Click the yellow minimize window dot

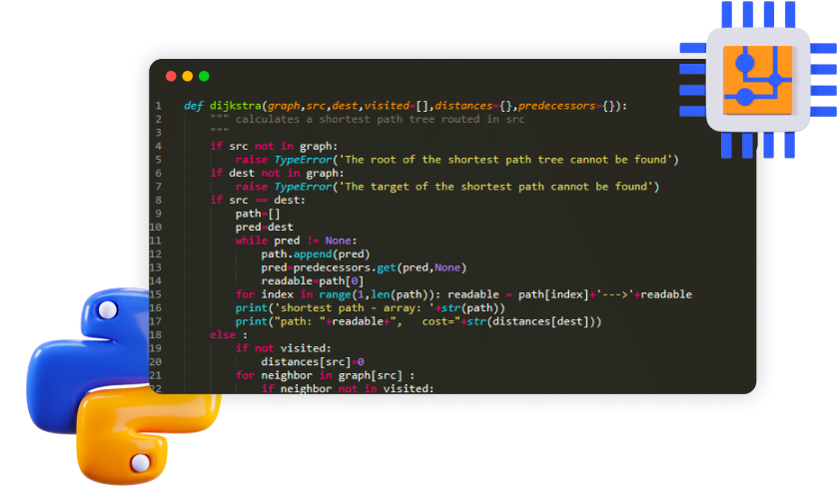coord(188,76)
